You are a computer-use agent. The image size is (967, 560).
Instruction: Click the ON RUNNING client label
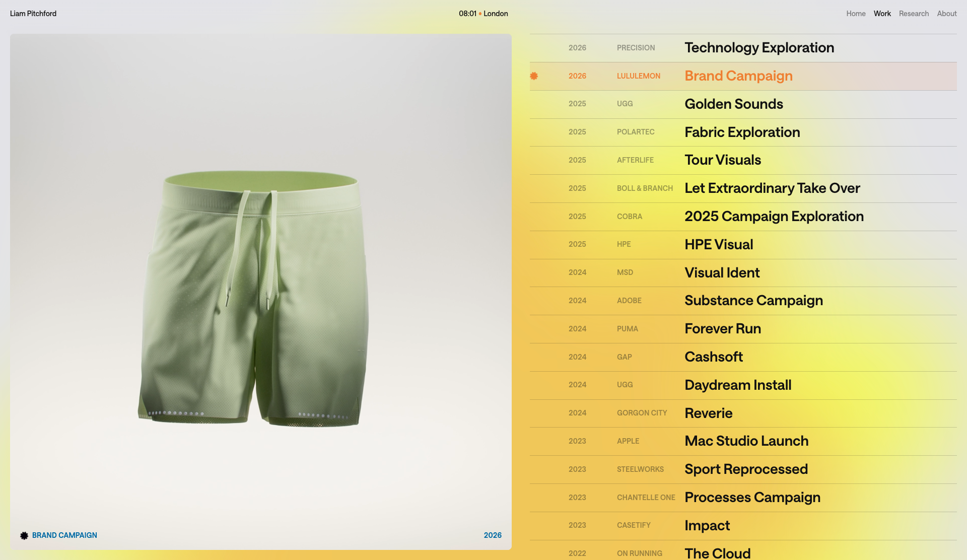point(639,553)
